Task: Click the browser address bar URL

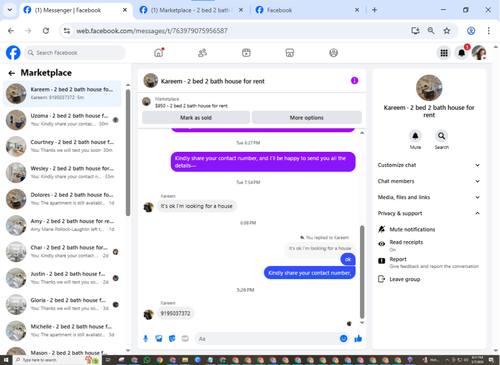Action: point(152,31)
